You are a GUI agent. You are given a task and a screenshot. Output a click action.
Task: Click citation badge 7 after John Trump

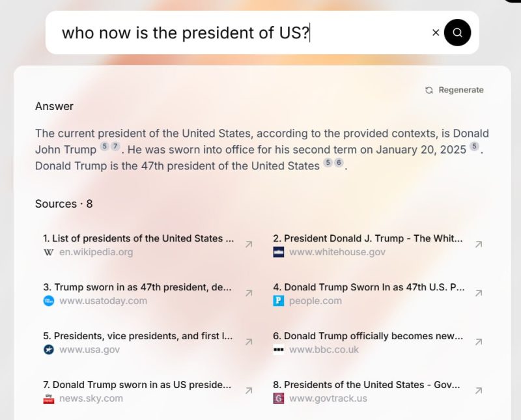(115, 147)
